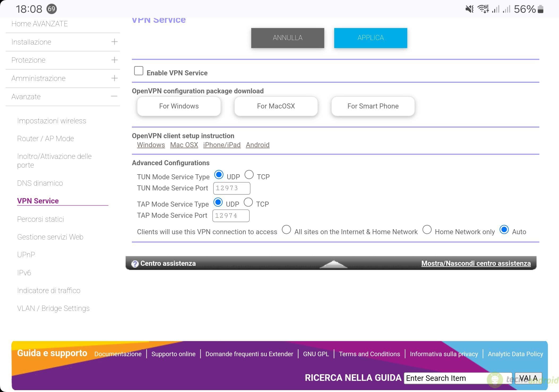Open Informativa sulla privacy link
The height and width of the screenshot is (392, 559).
coord(444,354)
